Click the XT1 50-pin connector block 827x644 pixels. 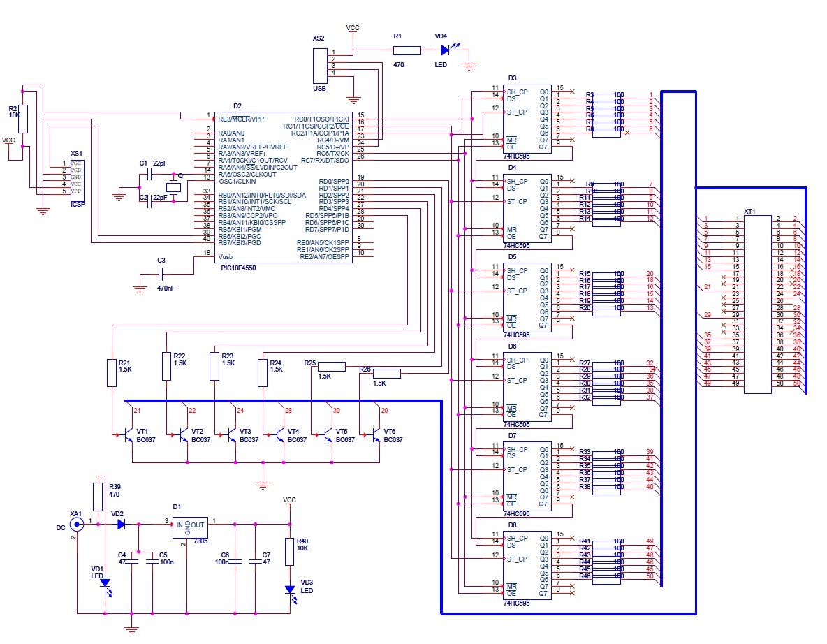click(x=758, y=304)
